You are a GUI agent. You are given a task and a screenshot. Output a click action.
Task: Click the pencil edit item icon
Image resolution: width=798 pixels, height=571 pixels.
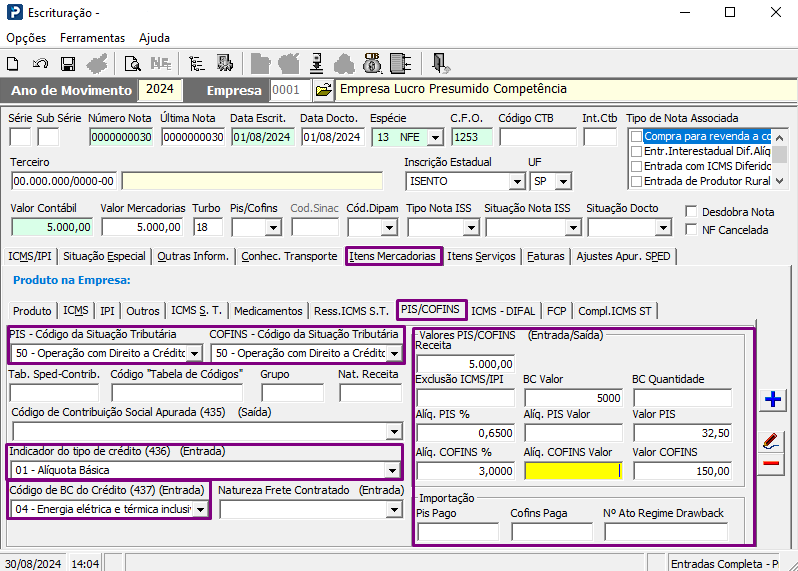[771, 440]
